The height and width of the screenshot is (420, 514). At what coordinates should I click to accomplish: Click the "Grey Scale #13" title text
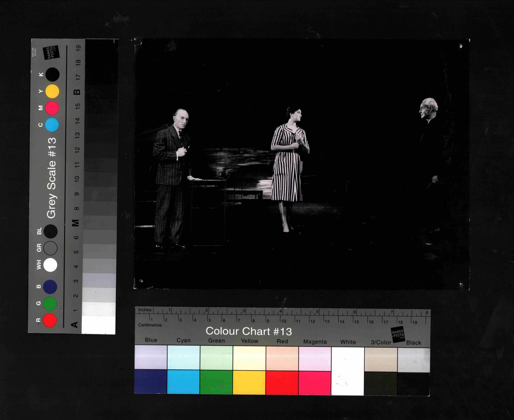[x=52, y=177]
